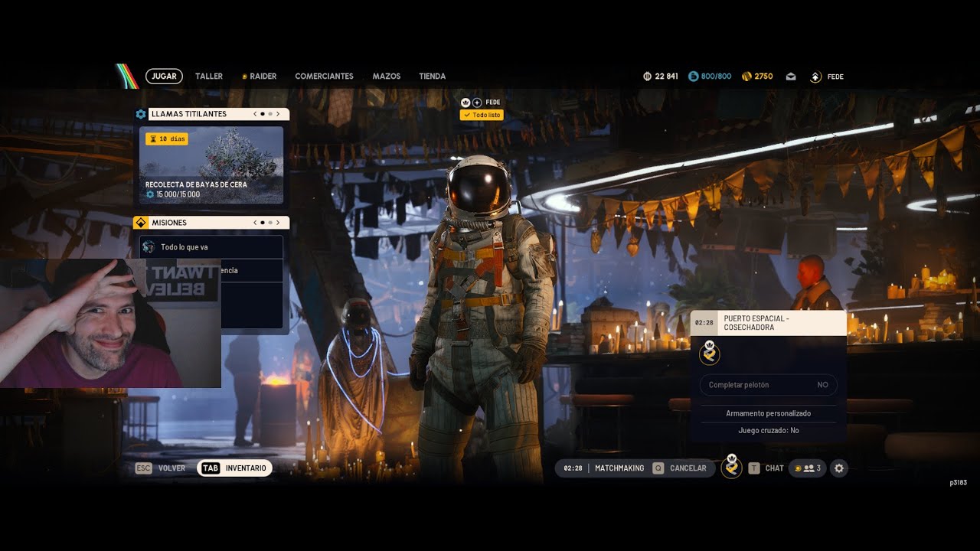Click the player level arrow icon beside FEDE

point(816,77)
